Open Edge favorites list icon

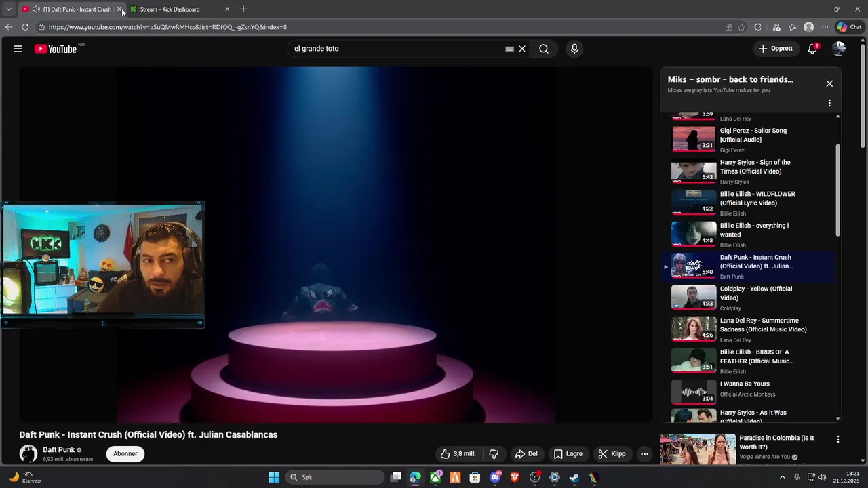point(792,27)
